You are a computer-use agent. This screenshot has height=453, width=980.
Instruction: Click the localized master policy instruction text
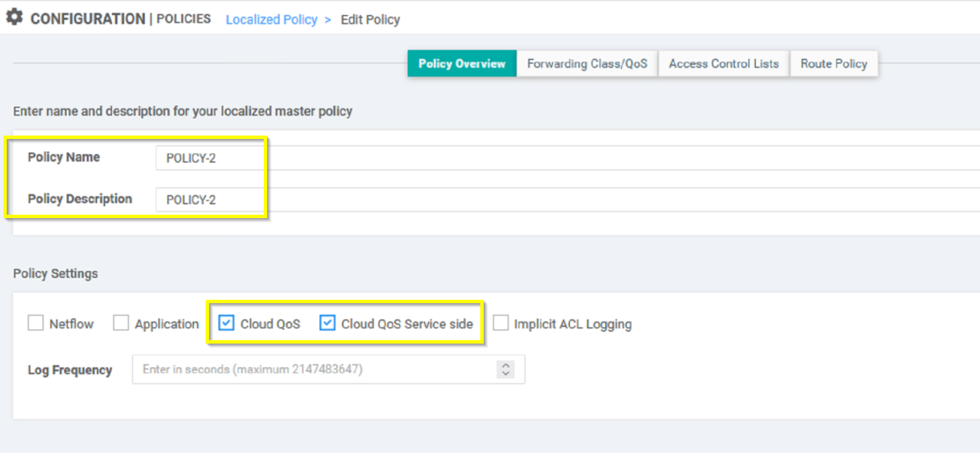click(x=183, y=112)
